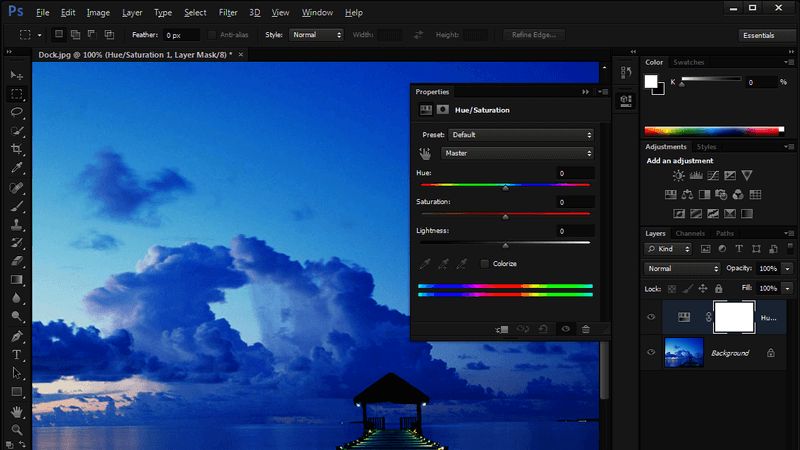Select the Blur tool
Viewport: 800px width, 450px height.
click(16, 298)
